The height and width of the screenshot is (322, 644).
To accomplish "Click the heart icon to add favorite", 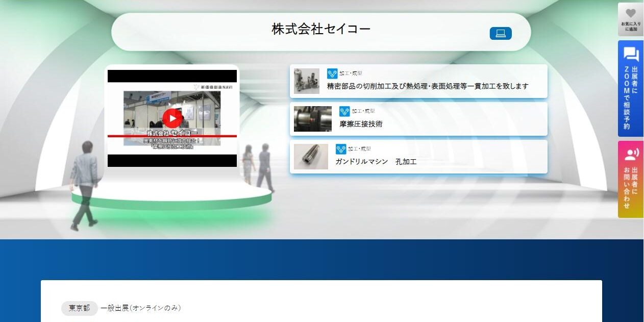I will point(631,13).
